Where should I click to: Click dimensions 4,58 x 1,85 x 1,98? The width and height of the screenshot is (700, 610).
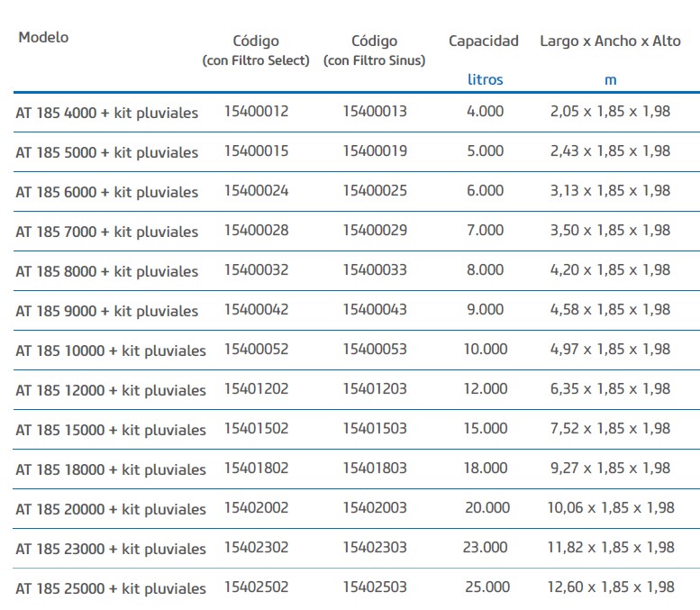coord(610,310)
